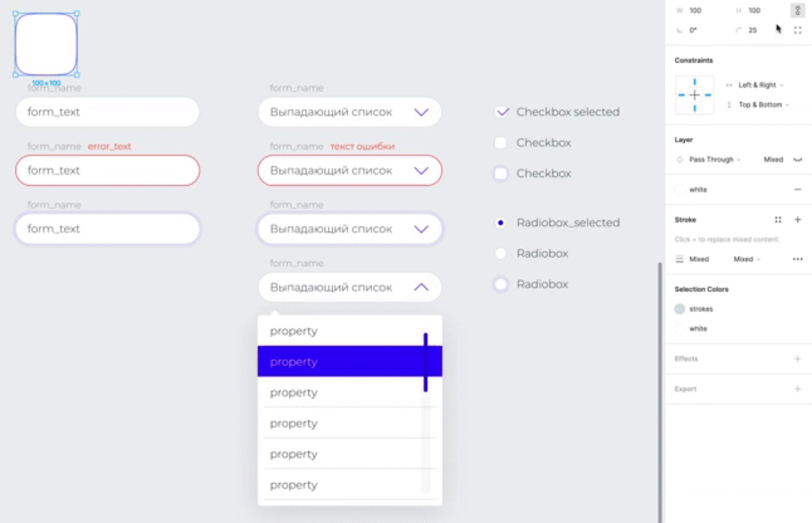This screenshot has width=812, height=523.
Task: Click the Radiobox_selected label
Action: (568, 223)
